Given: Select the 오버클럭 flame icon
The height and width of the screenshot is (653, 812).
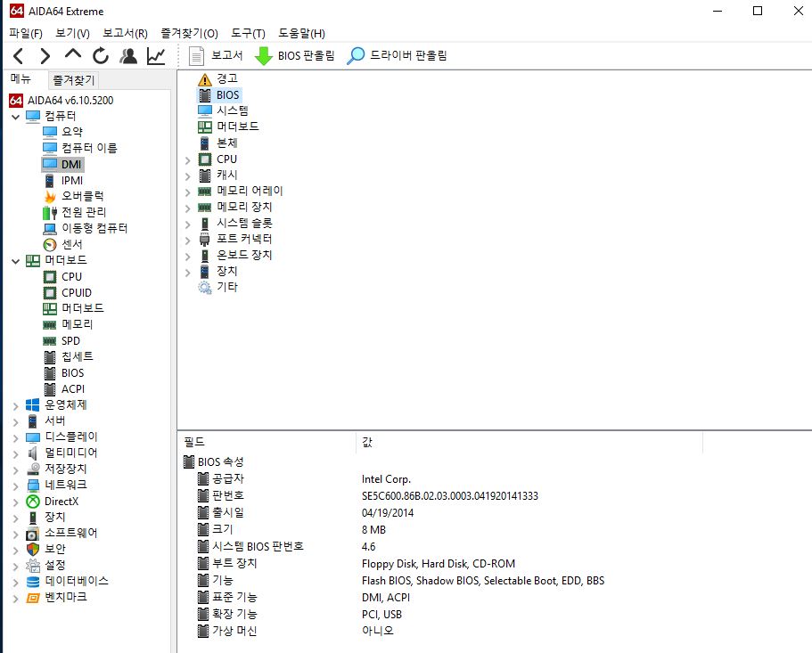Looking at the screenshot, I should (x=50, y=197).
